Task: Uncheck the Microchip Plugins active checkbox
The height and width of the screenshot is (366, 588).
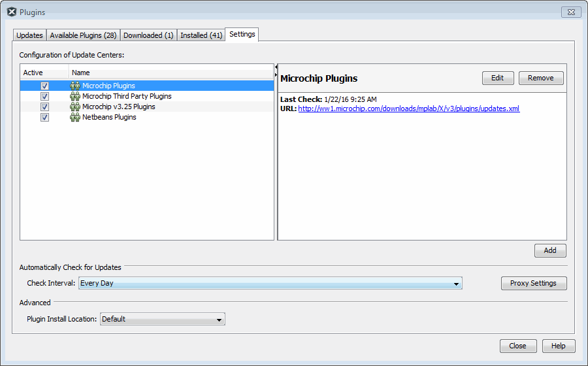Action: (x=44, y=86)
